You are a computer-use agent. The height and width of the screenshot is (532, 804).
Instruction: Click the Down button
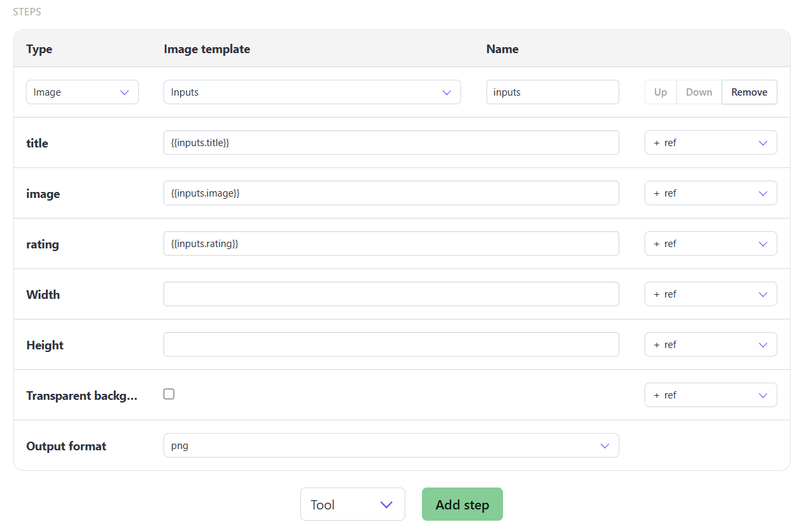pos(699,92)
